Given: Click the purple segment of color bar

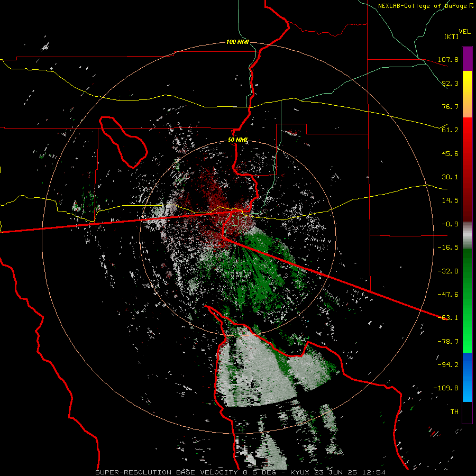Looking at the screenshot, I should [x=467, y=59].
